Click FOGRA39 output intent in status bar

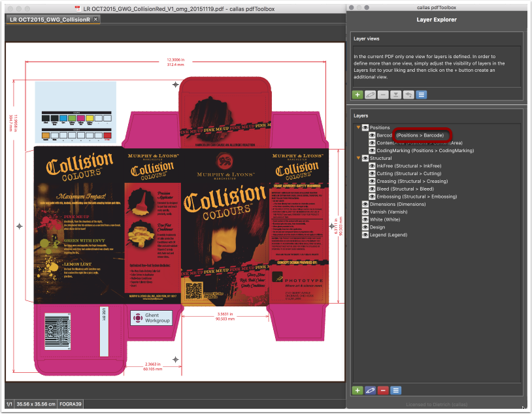[x=71, y=404]
